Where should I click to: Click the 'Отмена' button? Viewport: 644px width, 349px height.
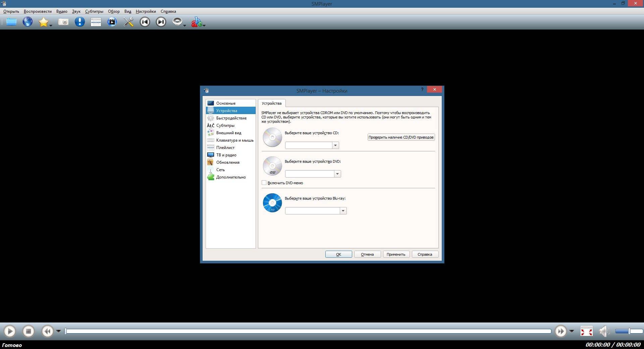(x=367, y=254)
